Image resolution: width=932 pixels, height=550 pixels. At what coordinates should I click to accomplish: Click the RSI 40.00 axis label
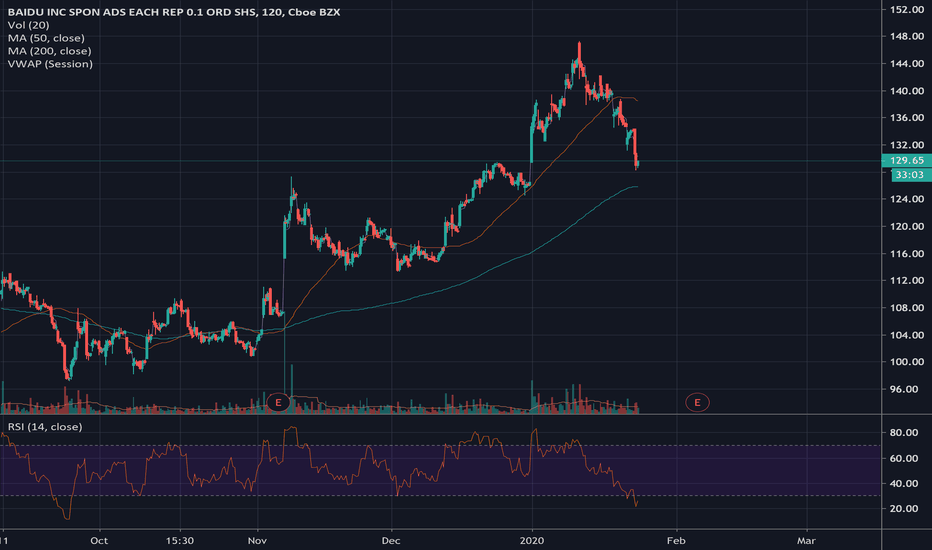click(904, 483)
